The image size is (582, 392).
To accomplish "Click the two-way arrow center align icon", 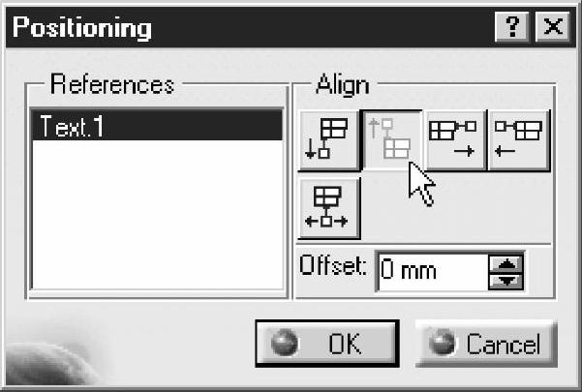I will point(328,208).
